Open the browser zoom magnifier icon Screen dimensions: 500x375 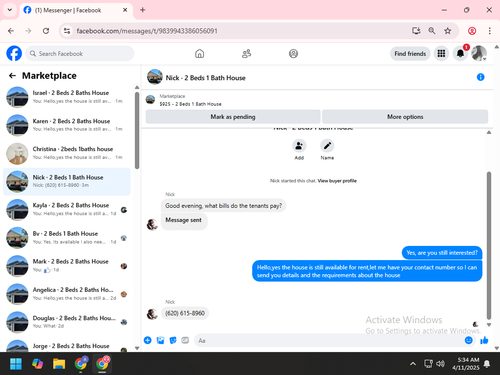click(x=432, y=31)
